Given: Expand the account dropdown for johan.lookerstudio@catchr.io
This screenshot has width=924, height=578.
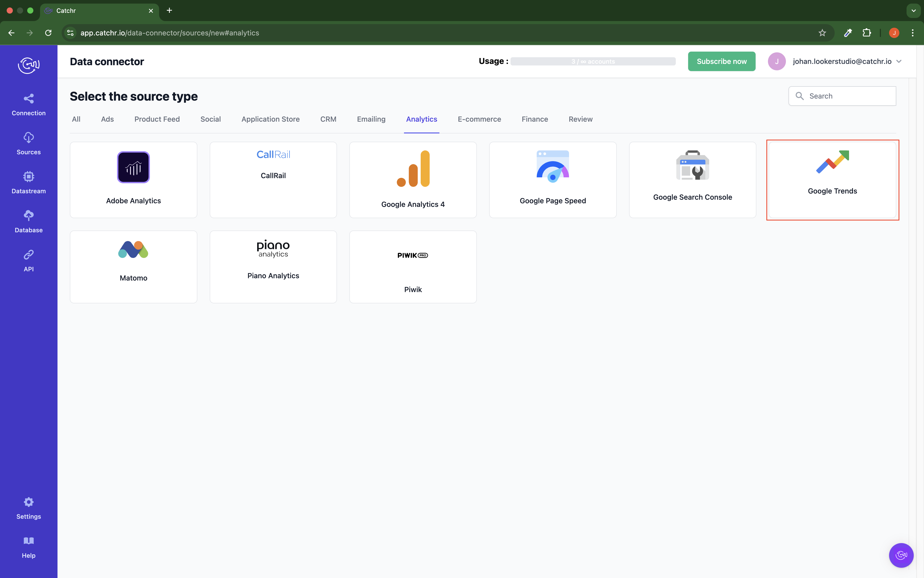Looking at the screenshot, I should click(x=899, y=62).
